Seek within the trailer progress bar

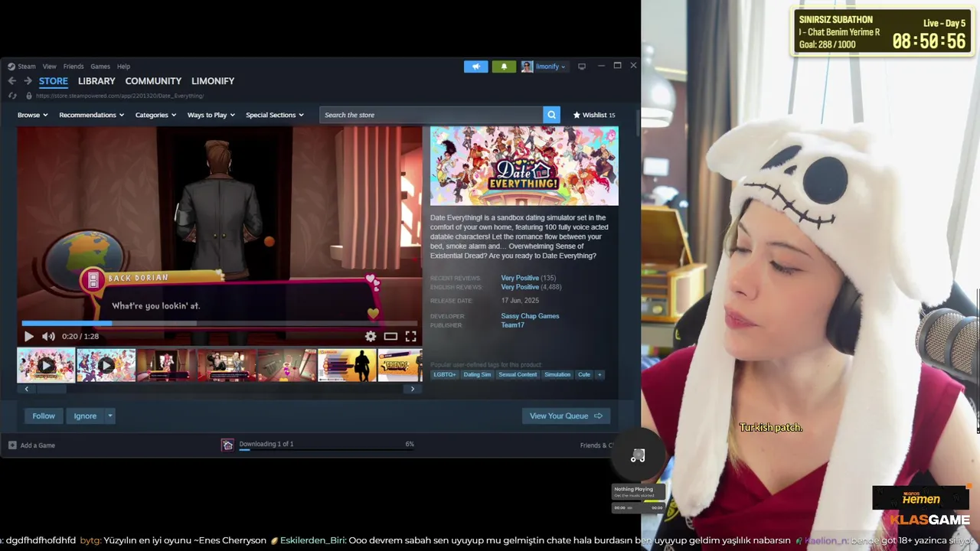pyautogui.click(x=220, y=324)
